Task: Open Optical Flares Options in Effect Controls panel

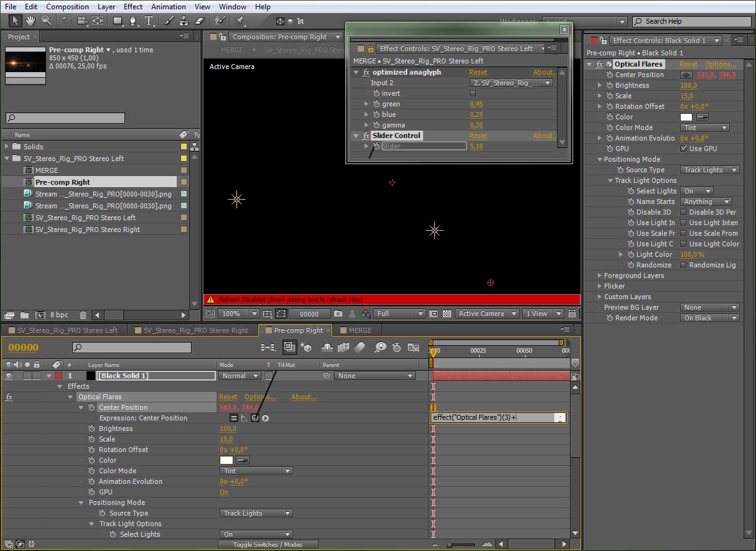Action: [721, 64]
